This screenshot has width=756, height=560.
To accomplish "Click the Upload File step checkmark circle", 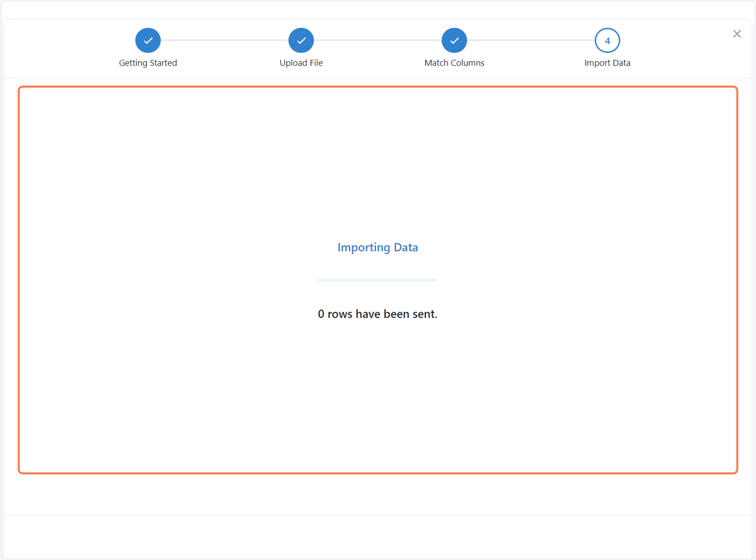I will [x=301, y=40].
